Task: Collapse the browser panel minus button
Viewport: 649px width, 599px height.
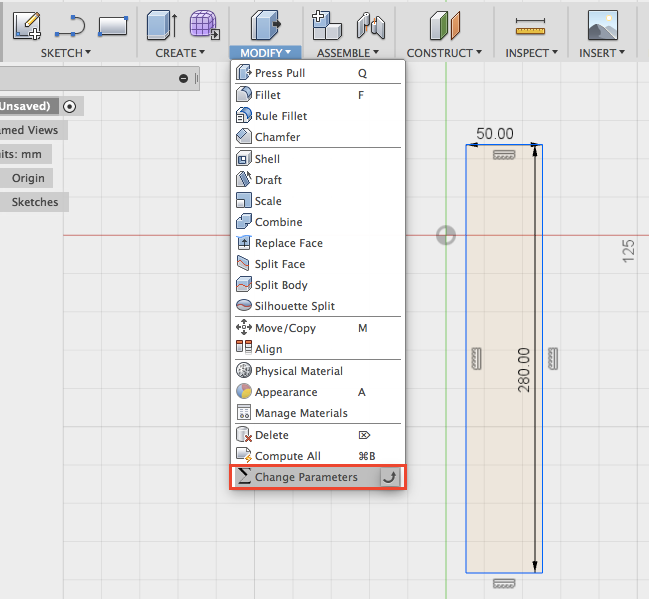Action: tap(183, 78)
